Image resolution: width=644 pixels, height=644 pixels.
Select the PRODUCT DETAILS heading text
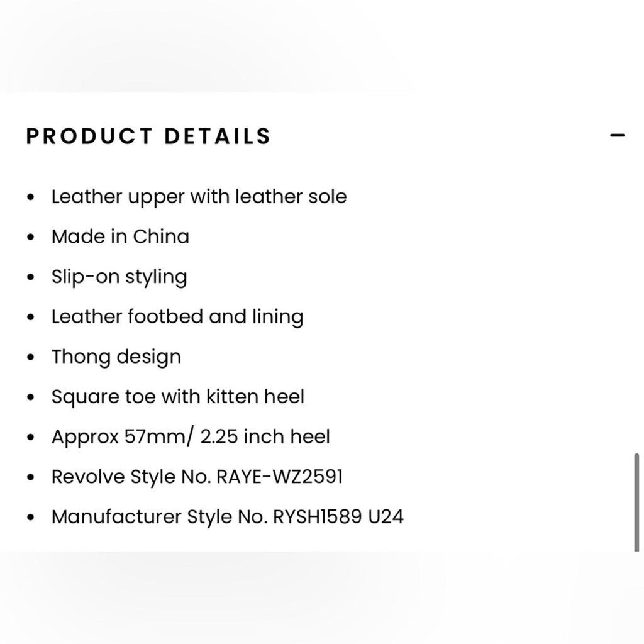pos(147,135)
